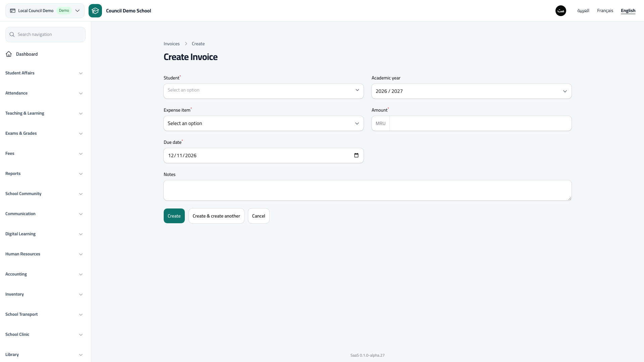Expand the Inventory group
Image resolution: width=644 pixels, height=362 pixels.
click(x=44, y=294)
